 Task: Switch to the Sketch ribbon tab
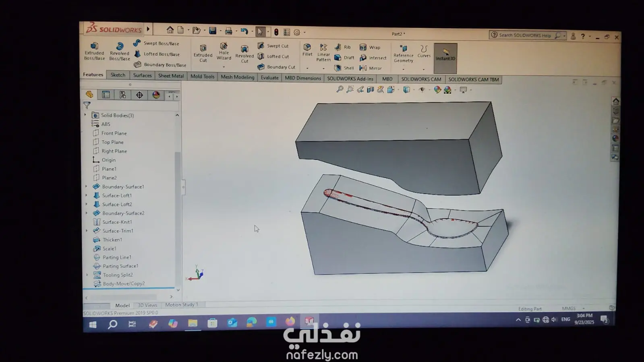118,75
